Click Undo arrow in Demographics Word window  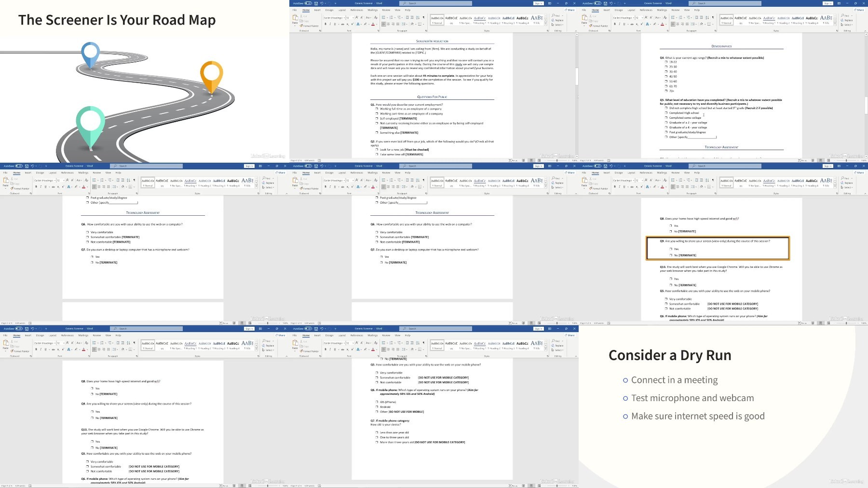[611, 3]
